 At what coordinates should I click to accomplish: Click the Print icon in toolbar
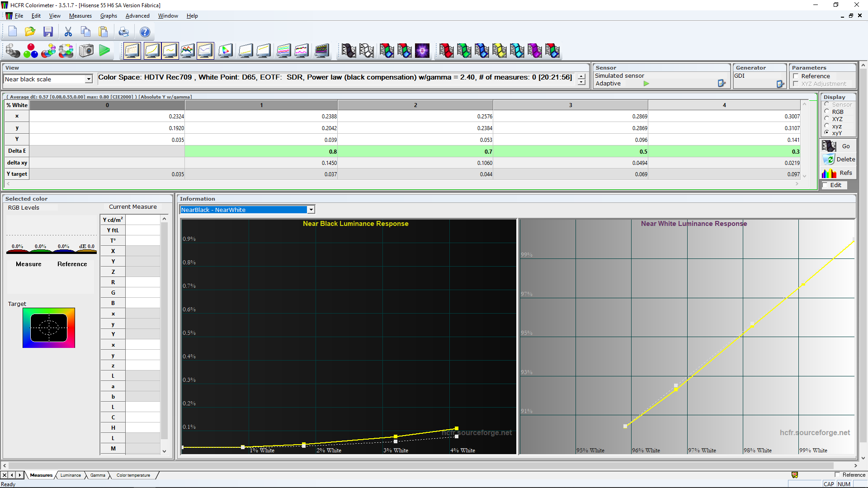[123, 32]
